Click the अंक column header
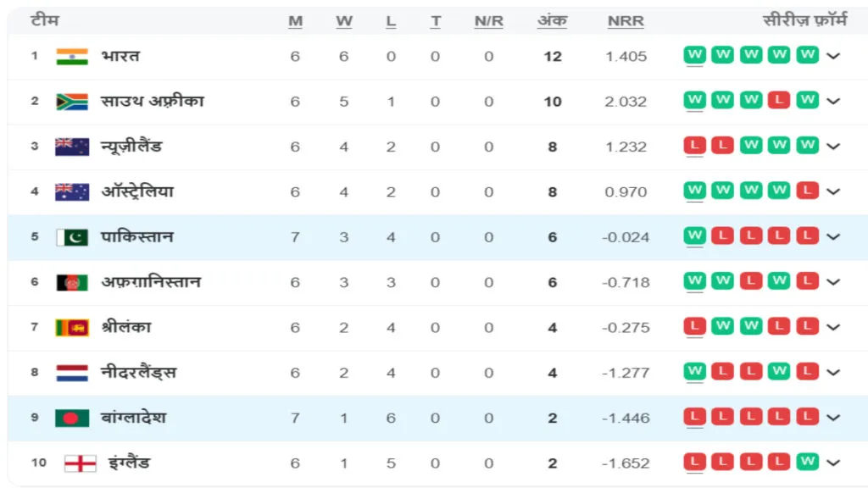The image size is (868, 488). (552, 21)
